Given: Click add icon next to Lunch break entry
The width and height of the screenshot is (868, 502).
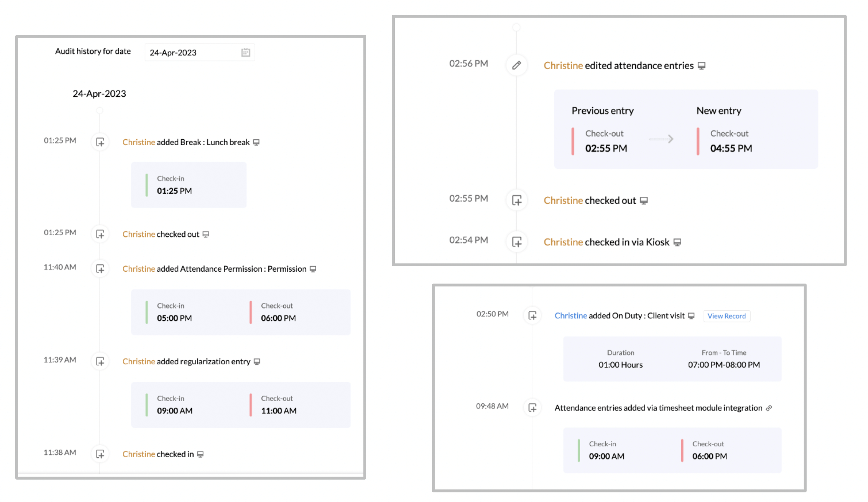Looking at the screenshot, I should [100, 142].
